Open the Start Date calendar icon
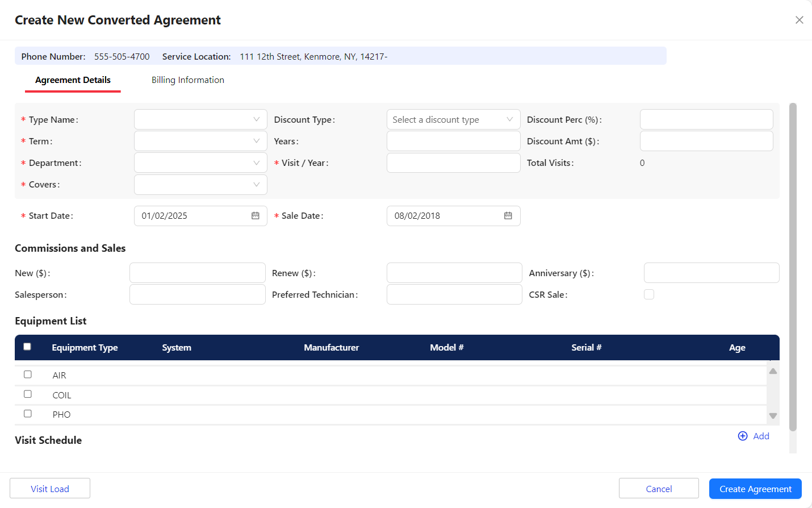812x508 pixels. click(256, 216)
